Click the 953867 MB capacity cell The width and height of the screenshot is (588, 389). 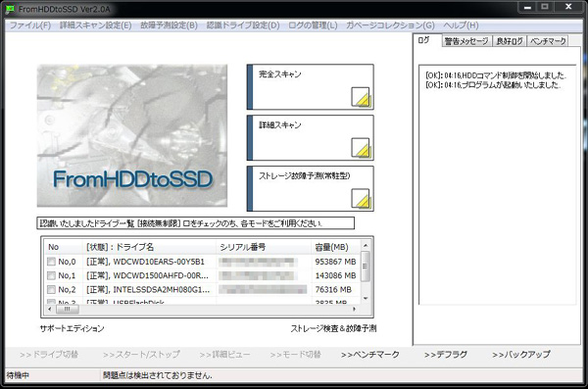335,262
